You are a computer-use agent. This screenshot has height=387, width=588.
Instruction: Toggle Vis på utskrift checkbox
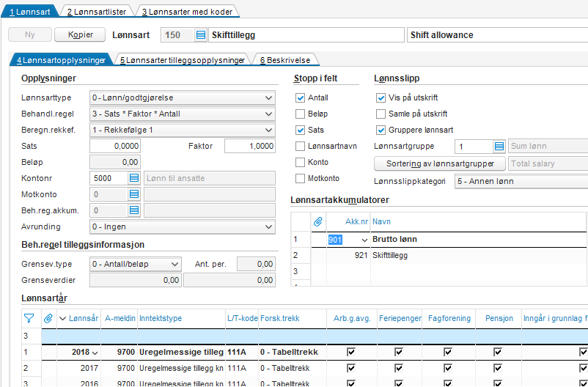click(x=381, y=98)
